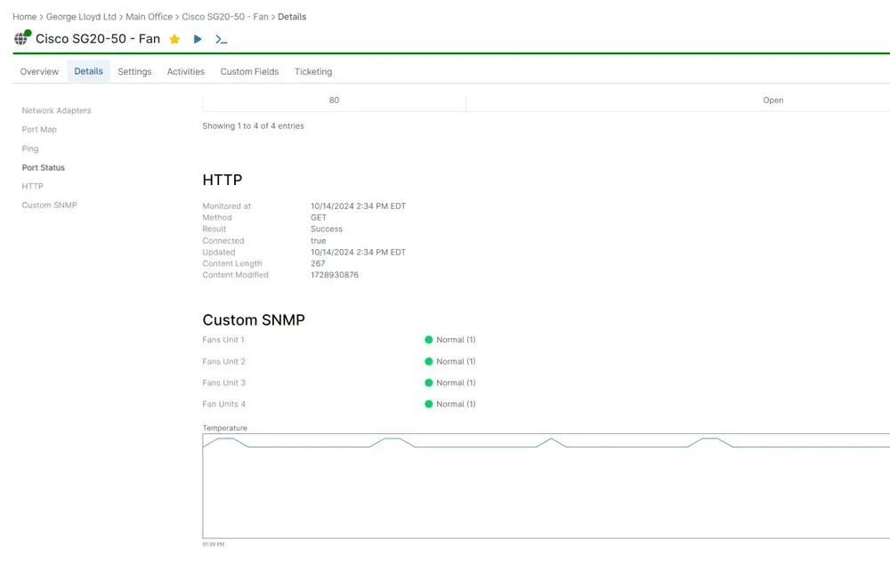Click the Fans Unit 2 green status dot
This screenshot has height=588, width=890.
tap(429, 361)
